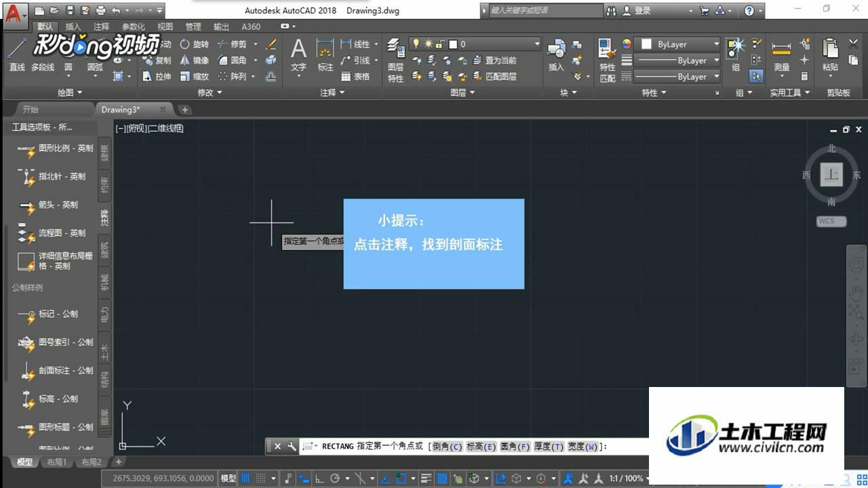Click the Copy (复制) tool
The image size is (868, 488).
point(157,60)
